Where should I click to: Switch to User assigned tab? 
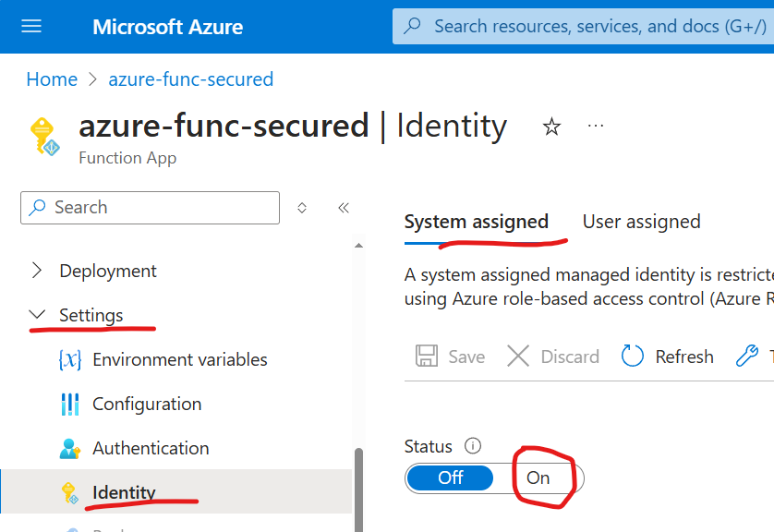click(641, 222)
